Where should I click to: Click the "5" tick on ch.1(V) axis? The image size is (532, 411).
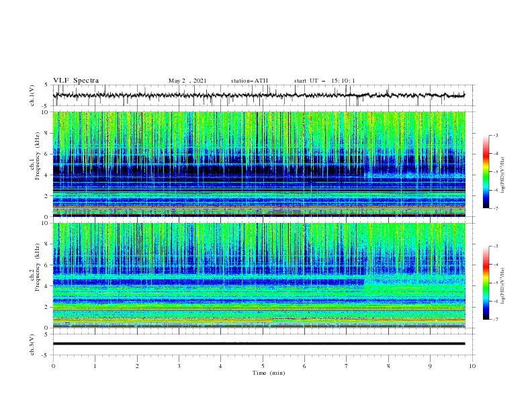[x=47, y=85]
